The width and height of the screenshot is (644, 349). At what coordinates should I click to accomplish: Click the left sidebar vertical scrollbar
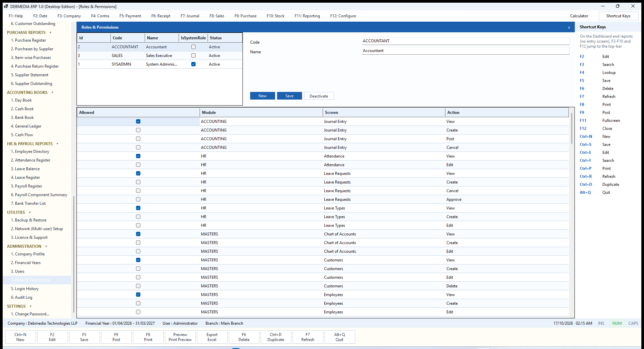point(74,255)
